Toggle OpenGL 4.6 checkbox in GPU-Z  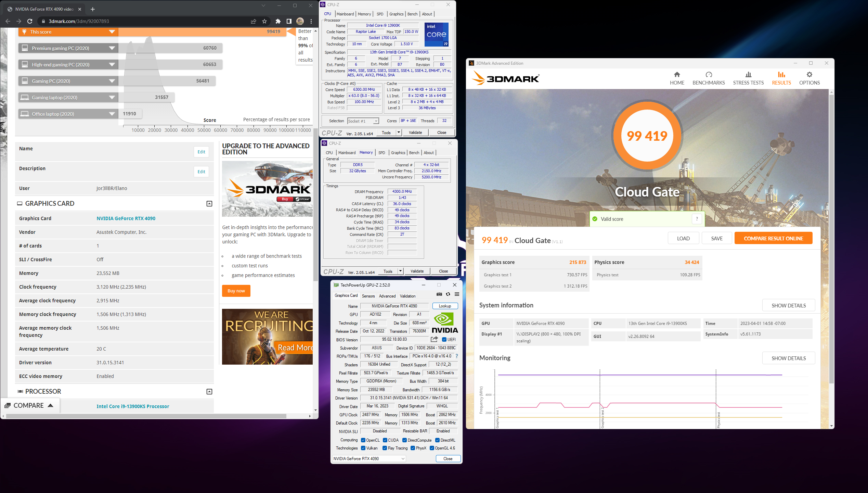click(432, 448)
